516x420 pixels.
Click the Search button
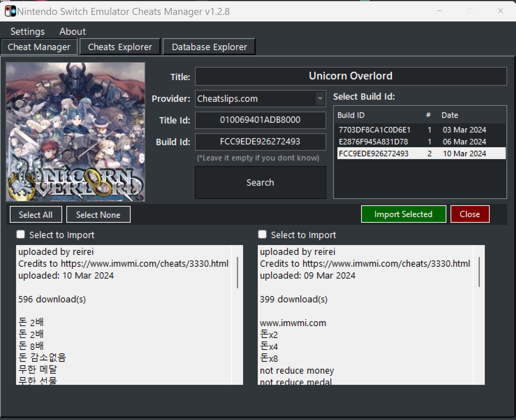coord(260,182)
